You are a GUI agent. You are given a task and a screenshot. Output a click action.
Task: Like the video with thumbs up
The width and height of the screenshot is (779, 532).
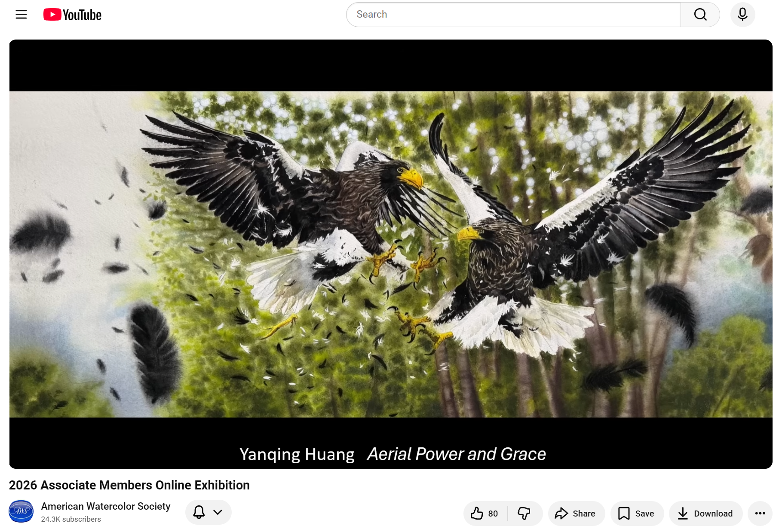pyautogui.click(x=485, y=514)
